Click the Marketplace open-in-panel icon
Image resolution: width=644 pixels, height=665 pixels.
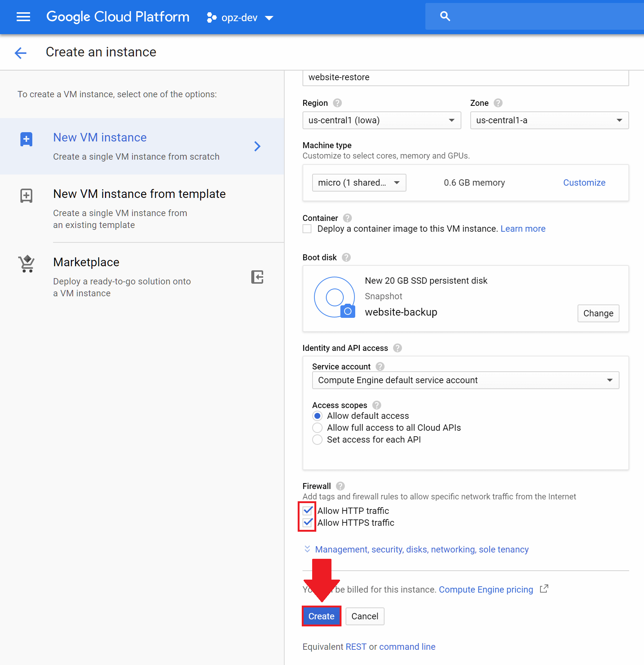(257, 277)
